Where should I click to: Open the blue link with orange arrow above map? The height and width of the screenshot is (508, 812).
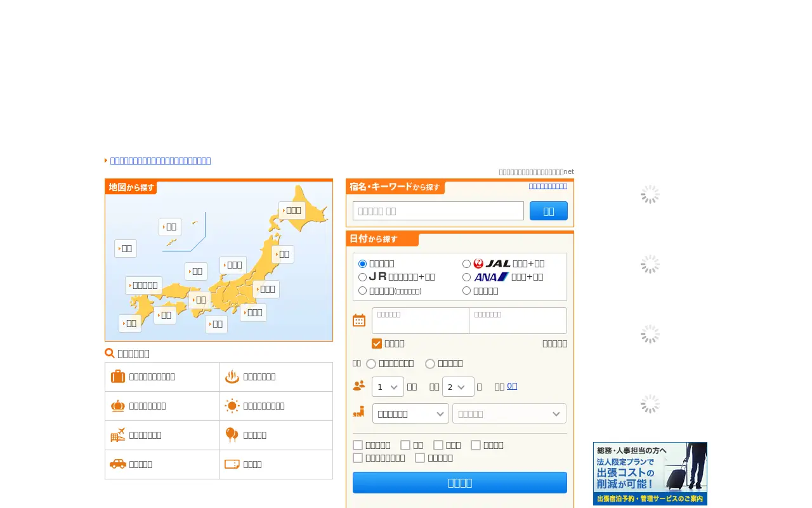click(x=160, y=161)
